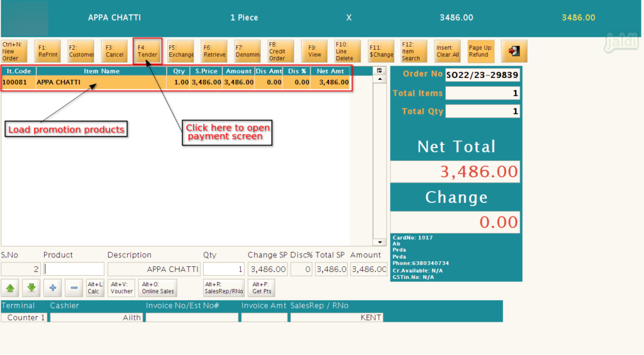
Task: Click the Item Name column header
Action: coord(101,71)
